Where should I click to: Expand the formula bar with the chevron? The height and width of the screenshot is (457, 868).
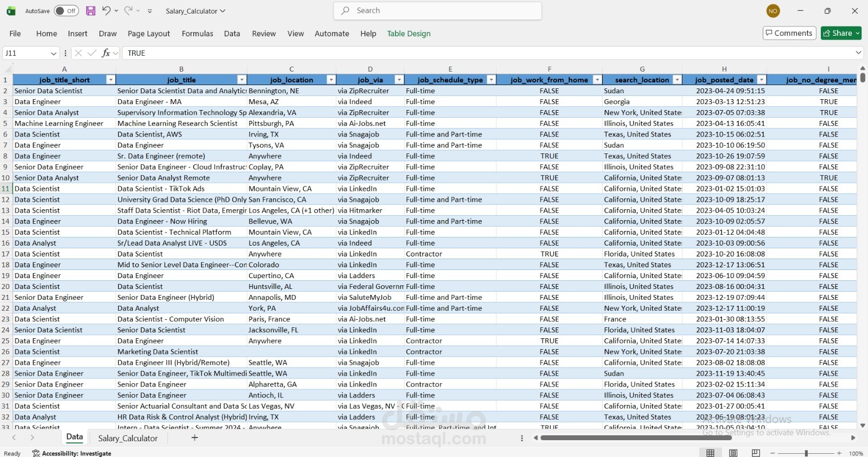tap(858, 53)
